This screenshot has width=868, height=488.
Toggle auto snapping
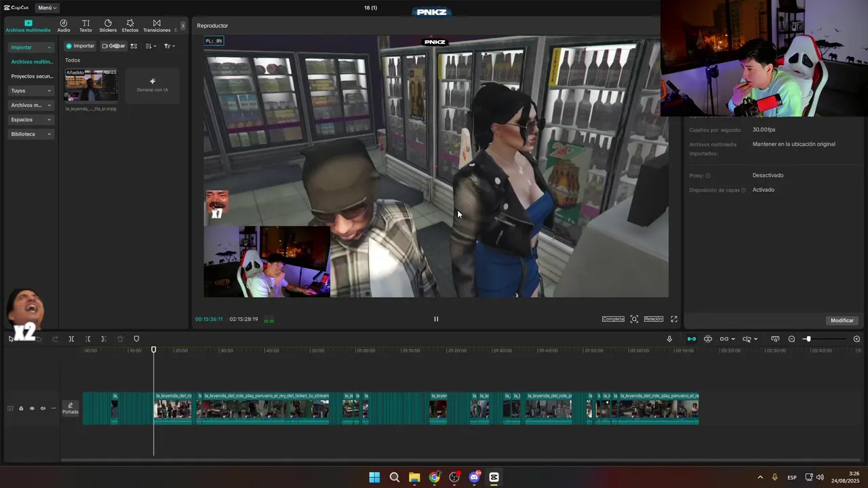click(x=708, y=339)
